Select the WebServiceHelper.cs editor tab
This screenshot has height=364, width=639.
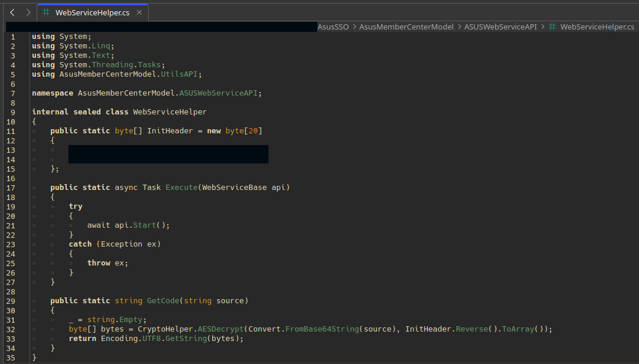coord(93,12)
